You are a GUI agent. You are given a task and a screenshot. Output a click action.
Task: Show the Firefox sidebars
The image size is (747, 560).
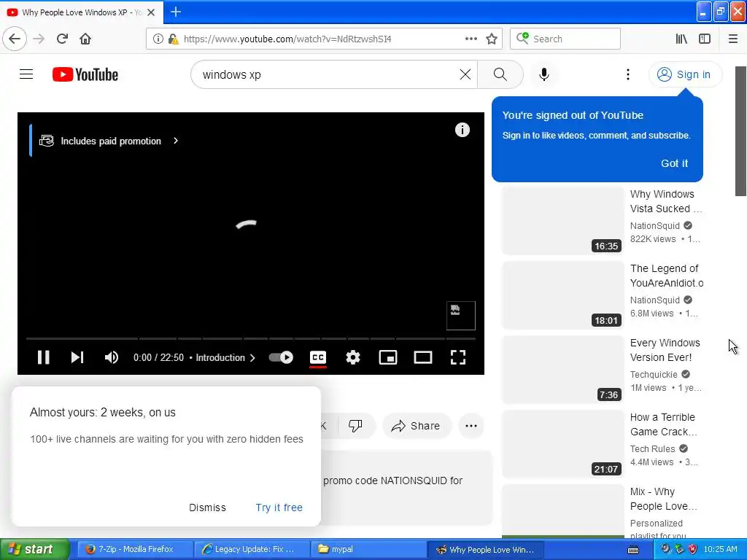[705, 39]
